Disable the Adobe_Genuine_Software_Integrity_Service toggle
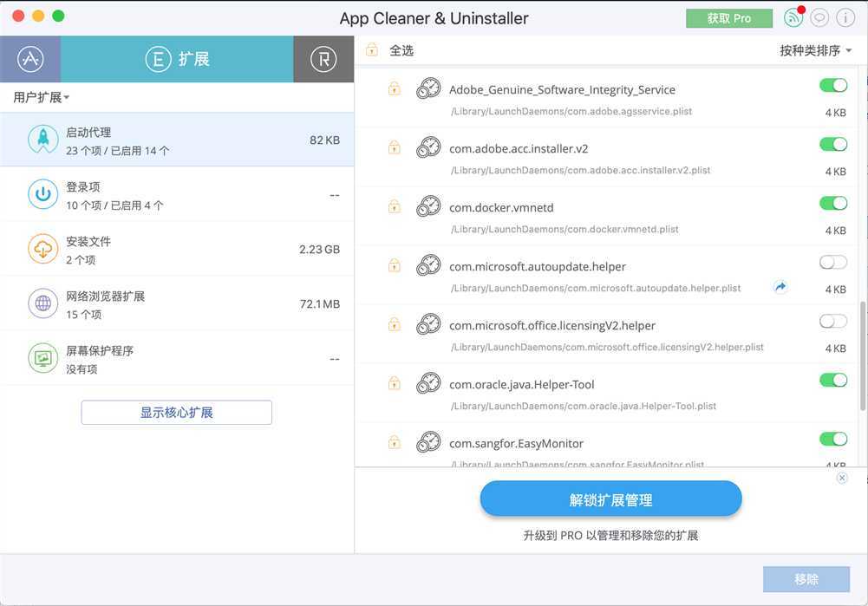 pos(833,85)
